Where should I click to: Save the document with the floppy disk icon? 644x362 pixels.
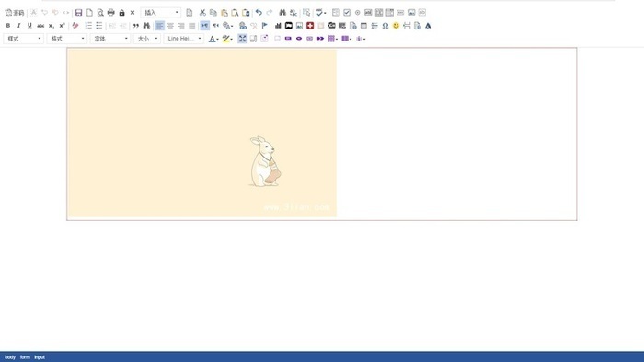[78, 13]
